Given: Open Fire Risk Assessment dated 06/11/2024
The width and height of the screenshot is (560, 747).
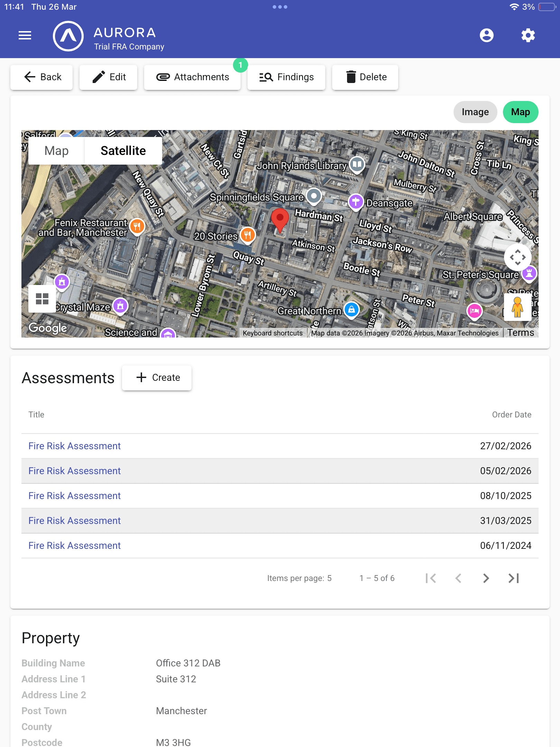Looking at the screenshot, I should coord(74,546).
